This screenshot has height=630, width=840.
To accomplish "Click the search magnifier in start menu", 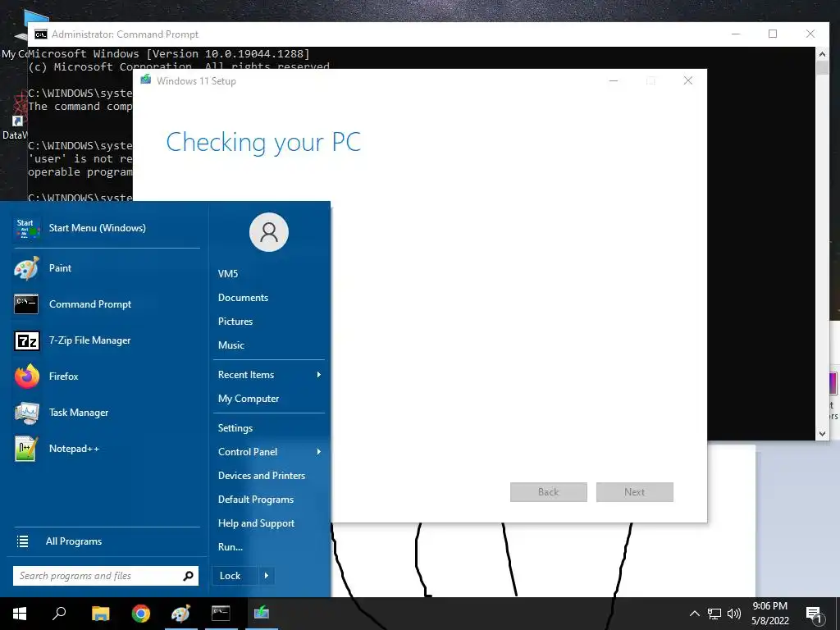I will pos(188,576).
